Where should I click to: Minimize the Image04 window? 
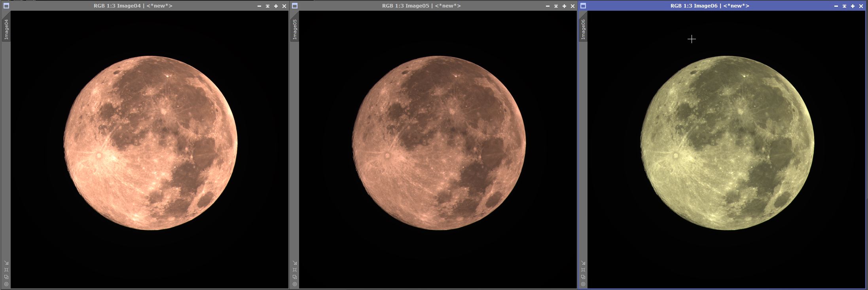pos(259,6)
